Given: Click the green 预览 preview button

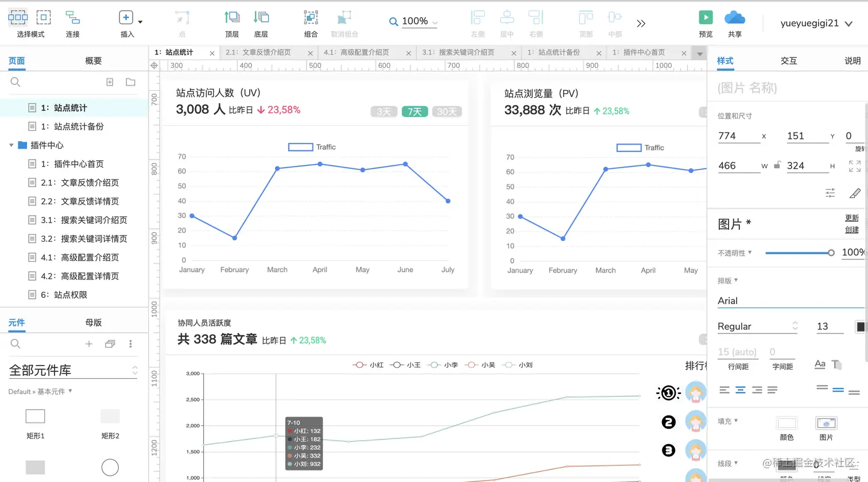Looking at the screenshot, I should click(706, 17).
